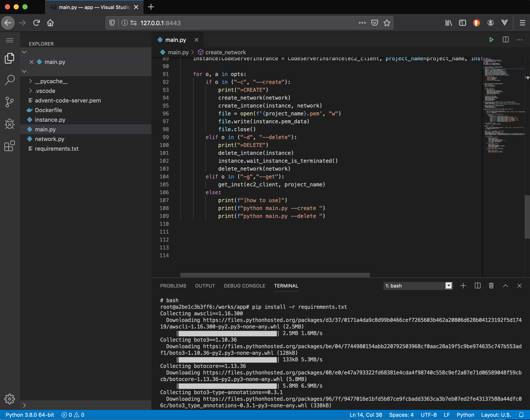Close the main.py browser tab

click(136, 7)
